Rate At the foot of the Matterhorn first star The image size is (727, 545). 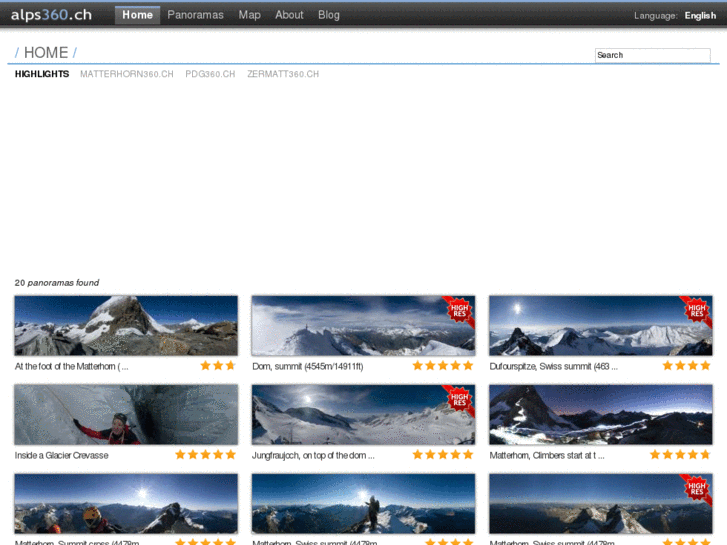pyautogui.click(x=205, y=365)
